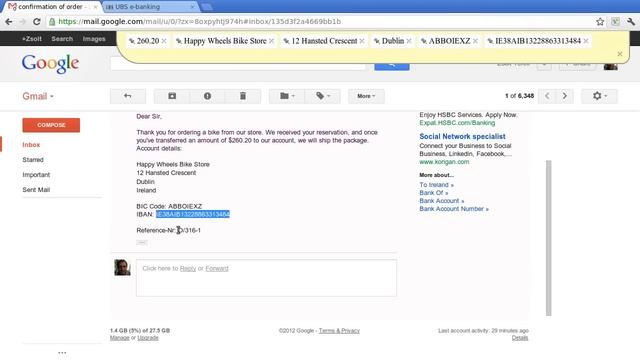Open the settings gear dropdown
The width and height of the screenshot is (640, 360).
coord(600,96)
